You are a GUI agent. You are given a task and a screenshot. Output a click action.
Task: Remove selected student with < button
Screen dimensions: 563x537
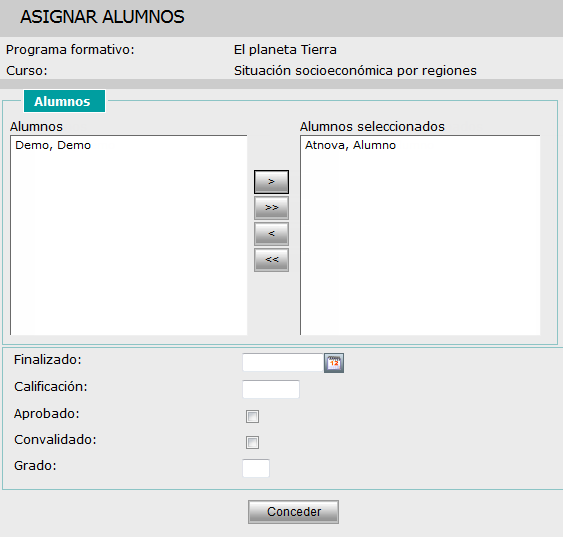pyautogui.click(x=271, y=234)
